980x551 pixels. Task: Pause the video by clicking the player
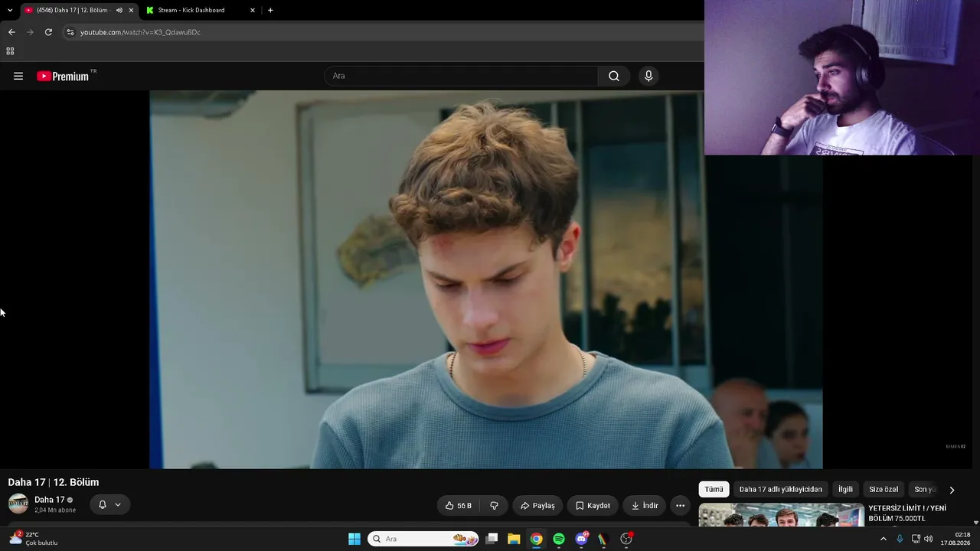click(485, 279)
